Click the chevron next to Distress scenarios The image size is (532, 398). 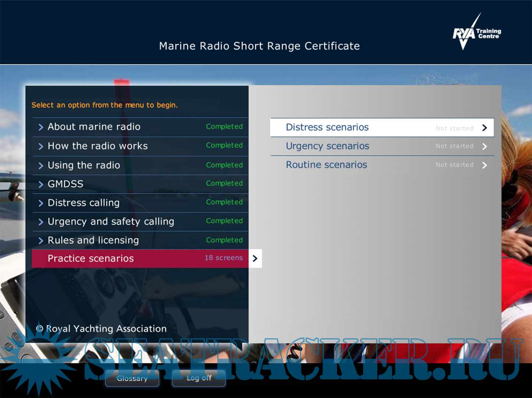485,128
